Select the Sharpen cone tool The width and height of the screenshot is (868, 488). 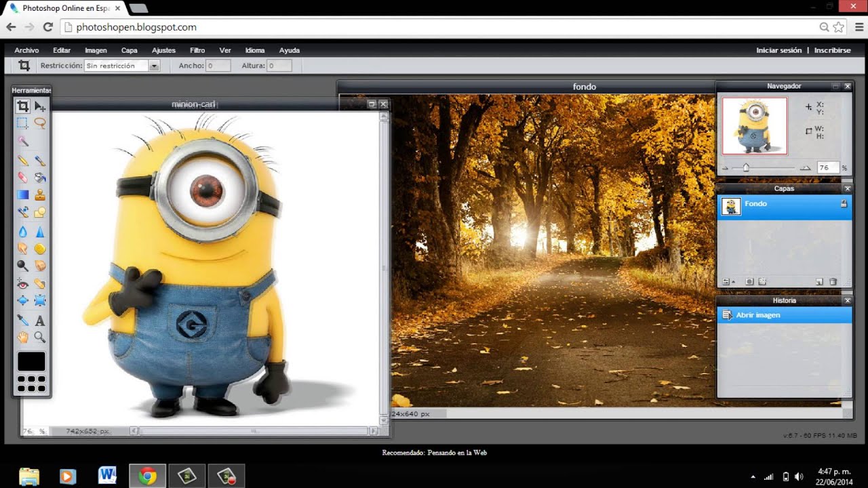click(40, 232)
